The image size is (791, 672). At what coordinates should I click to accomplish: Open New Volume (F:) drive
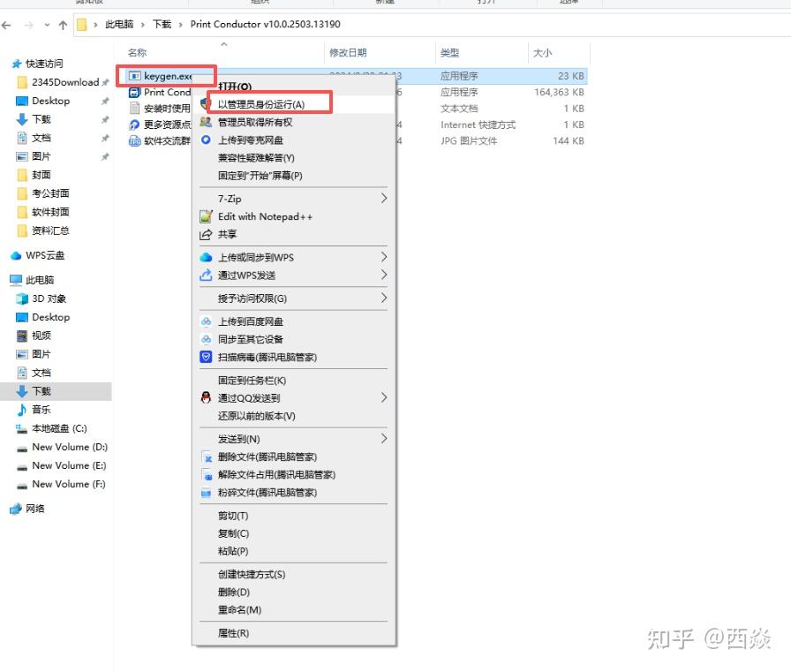69,484
